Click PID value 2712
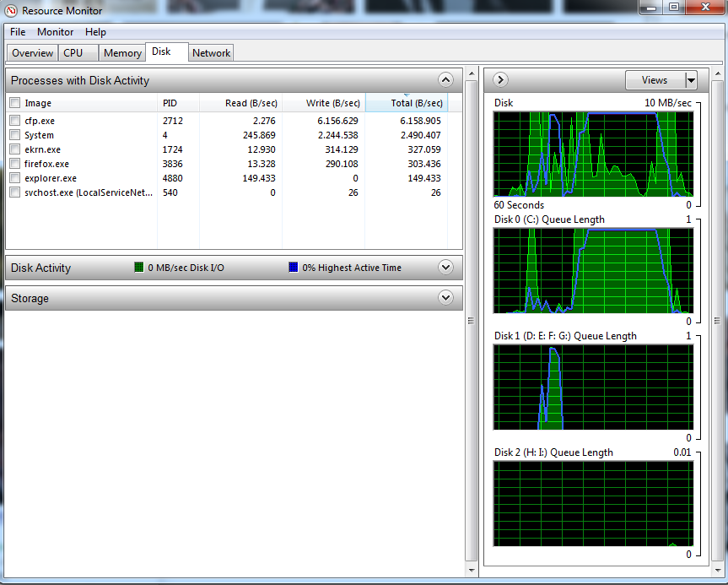Image resolution: width=728 pixels, height=585 pixels. pos(173,121)
